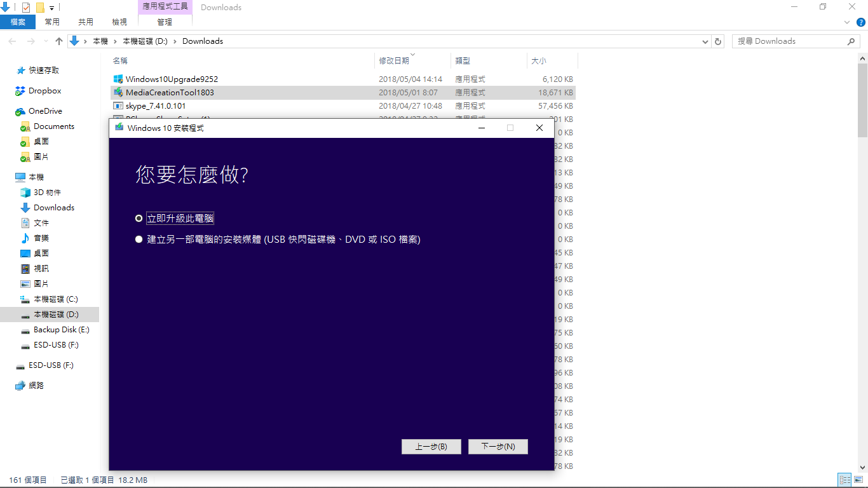Minimize the Windows 10 安裝程式 window
868x488 pixels.
pyautogui.click(x=482, y=128)
